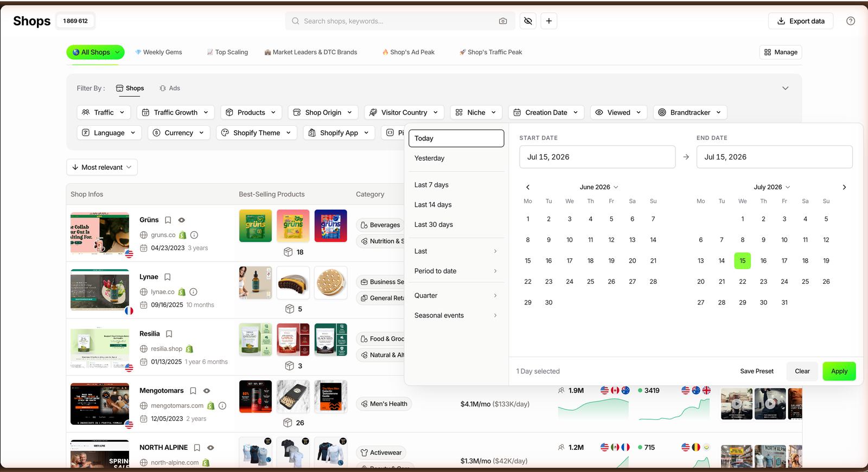Bookmark the NORTH ALPINE shop
This screenshot has width=868, height=472.
[197, 448]
